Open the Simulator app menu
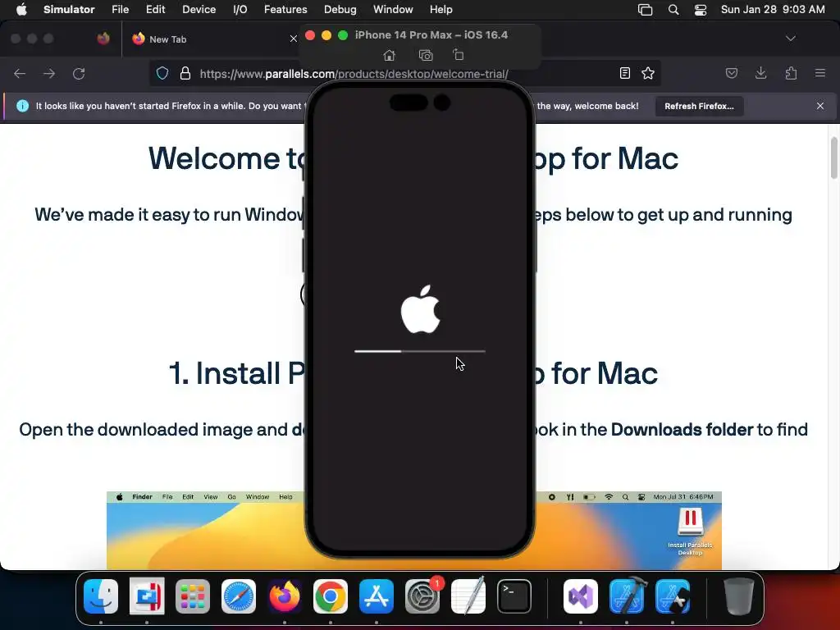 69,10
